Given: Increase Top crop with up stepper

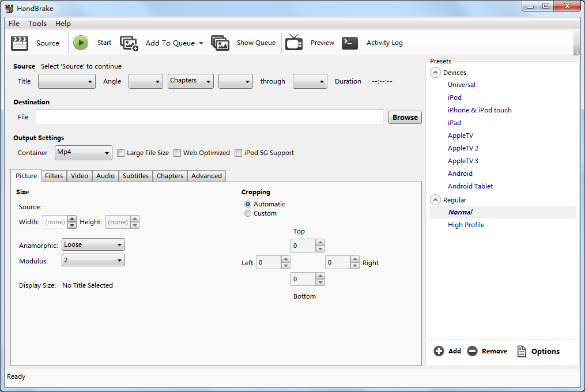Looking at the screenshot, I should tap(320, 242).
